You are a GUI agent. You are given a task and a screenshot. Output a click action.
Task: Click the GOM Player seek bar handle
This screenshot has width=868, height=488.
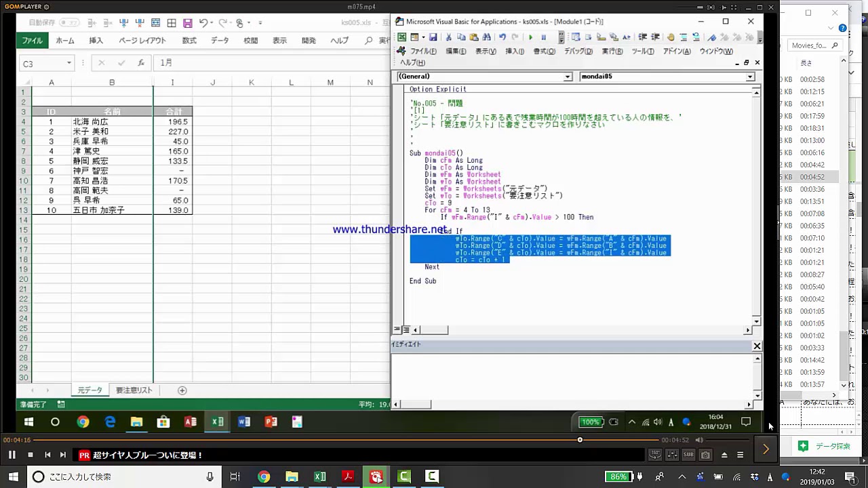point(580,440)
